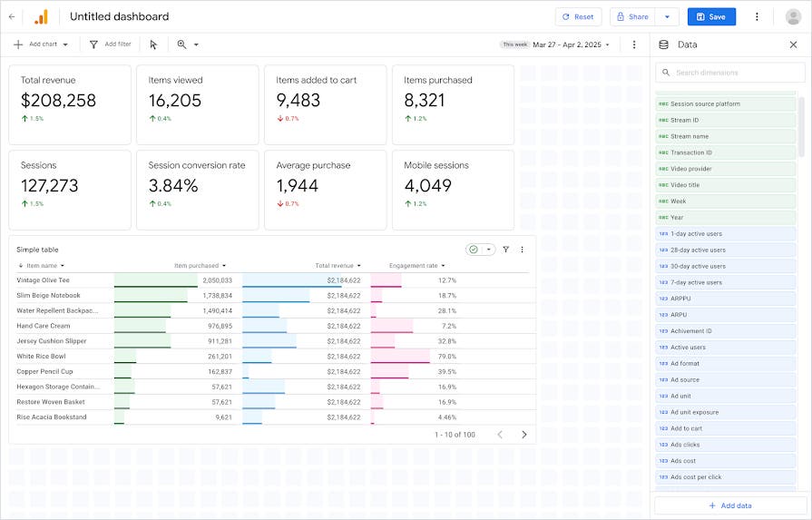Click the Copper Pencil Cup row
Screen dimensions: 812x520
pos(272,371)
